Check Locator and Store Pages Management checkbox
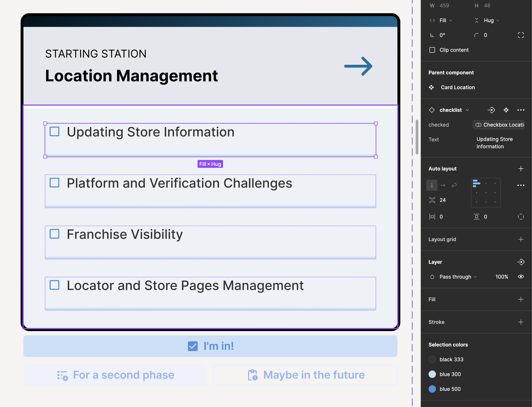 pos(54,285)
